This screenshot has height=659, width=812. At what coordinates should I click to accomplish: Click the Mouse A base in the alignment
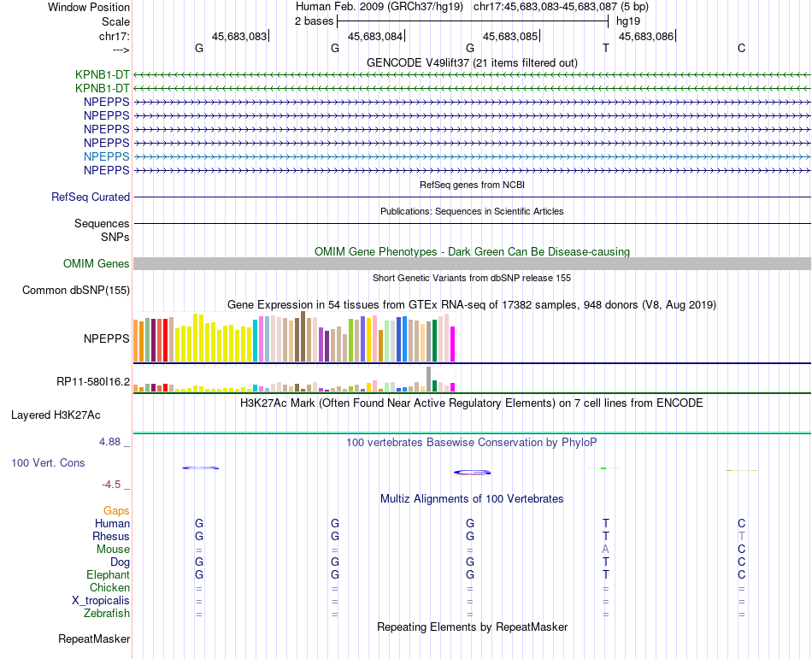[605, 550]
